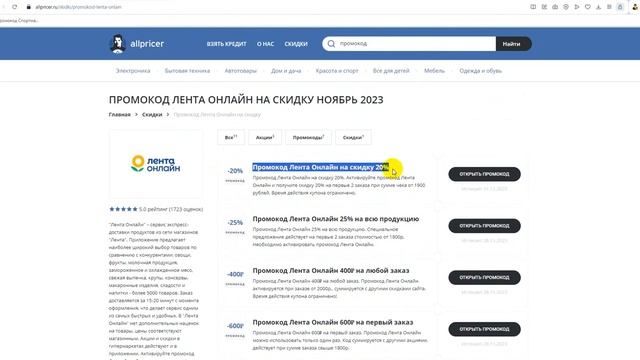Open the reader mode book icon
This screenshot has height=360, width=640.
coord(533,7)
